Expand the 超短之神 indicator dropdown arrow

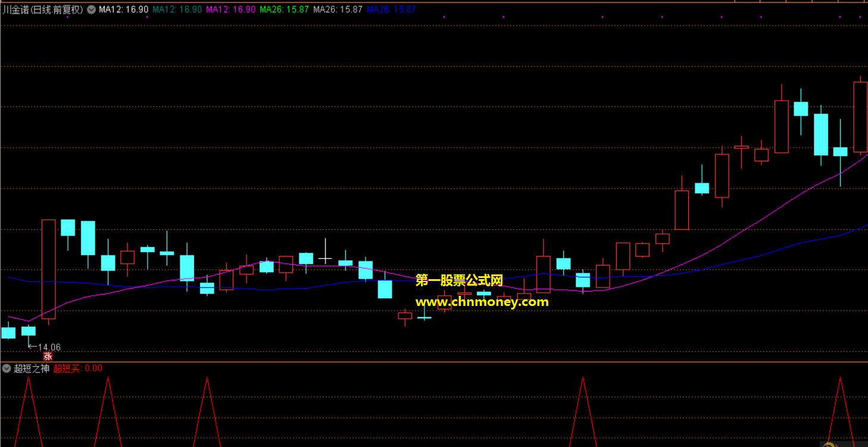click(7, 368)
